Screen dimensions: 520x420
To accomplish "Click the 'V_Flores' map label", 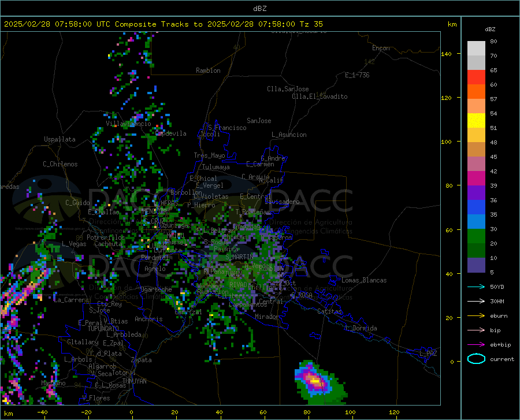I will point(96,398).
